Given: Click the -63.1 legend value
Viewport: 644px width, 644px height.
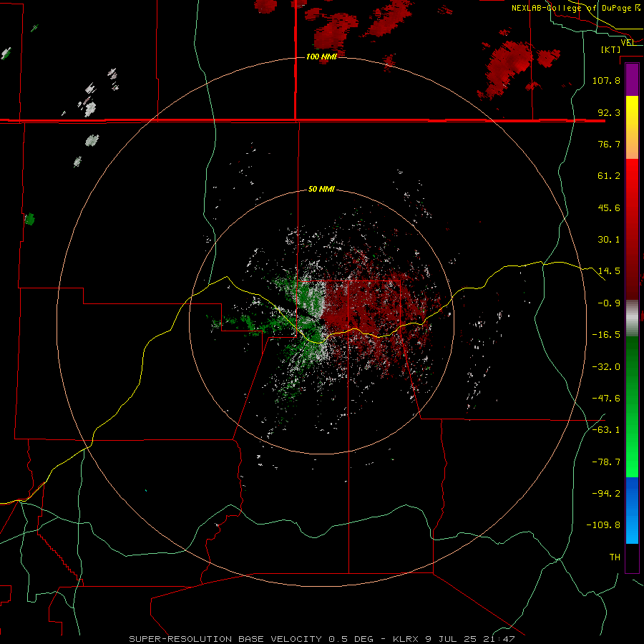Looking at the screenshot, I should pyautogui.click(x=606, y=430).
